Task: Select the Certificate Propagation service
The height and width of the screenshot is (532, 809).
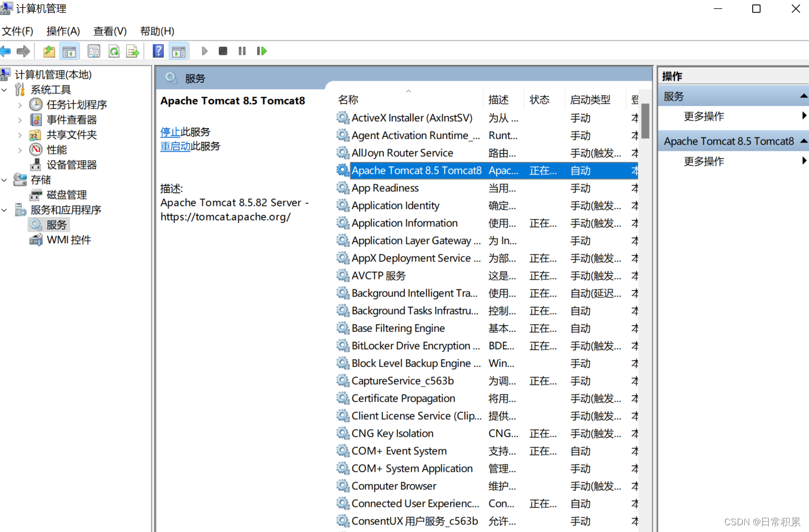Action: [x=487, y=398]
